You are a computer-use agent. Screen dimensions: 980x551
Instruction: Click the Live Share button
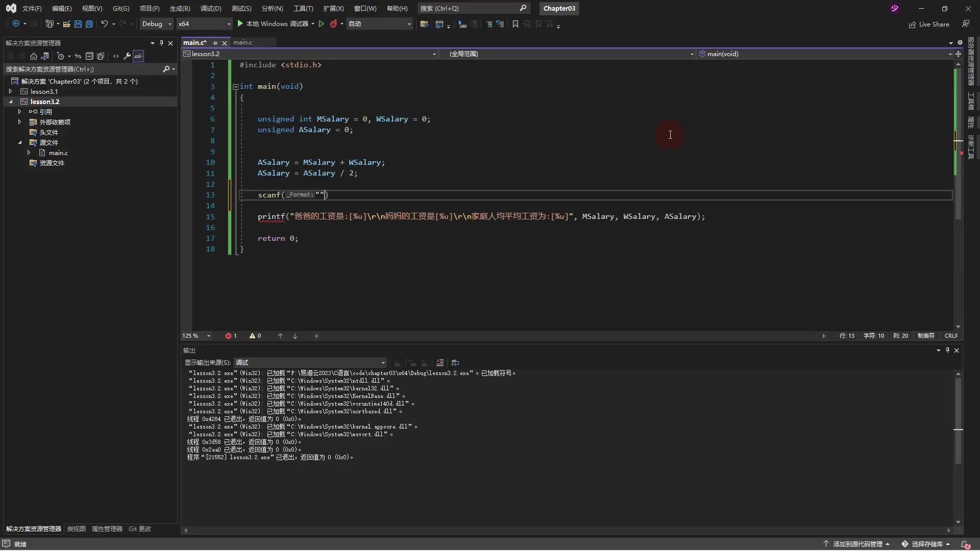pyautogui.click(x=929, y=24)
